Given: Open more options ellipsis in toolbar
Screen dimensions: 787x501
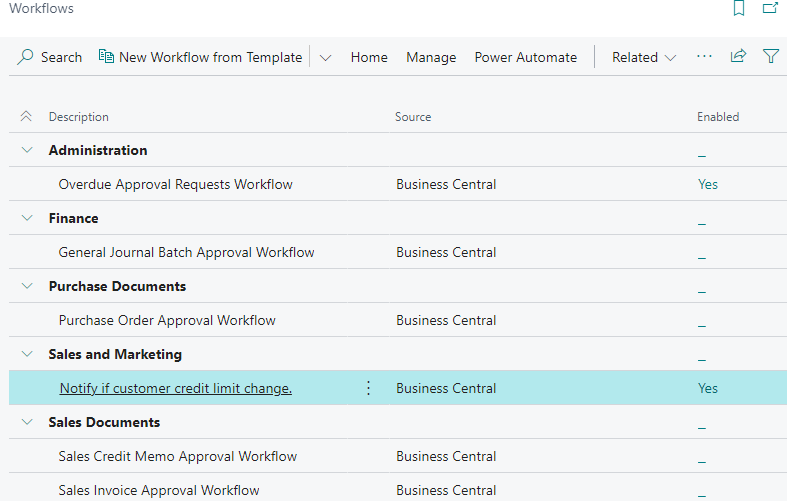Looking at the screenshot, I should click(704, 57).
